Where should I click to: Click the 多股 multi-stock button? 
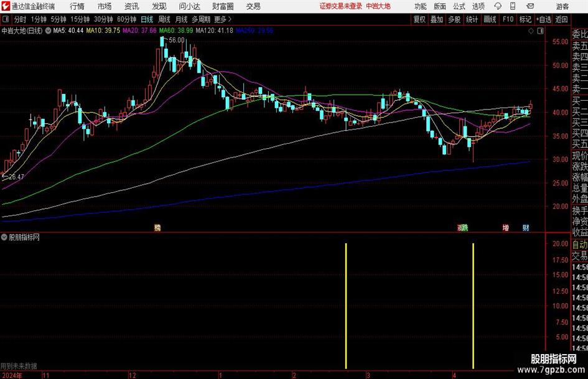click(454, 19)
